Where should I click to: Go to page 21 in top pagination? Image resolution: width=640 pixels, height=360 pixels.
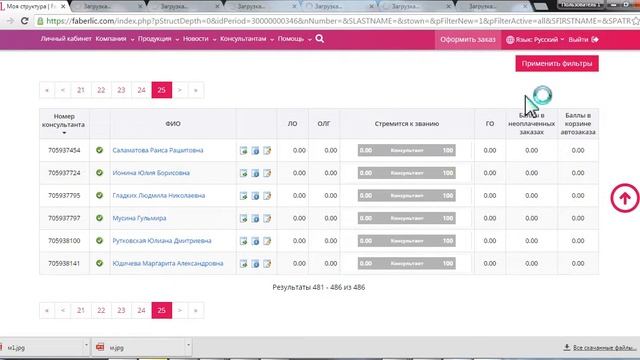click(81, 90)
